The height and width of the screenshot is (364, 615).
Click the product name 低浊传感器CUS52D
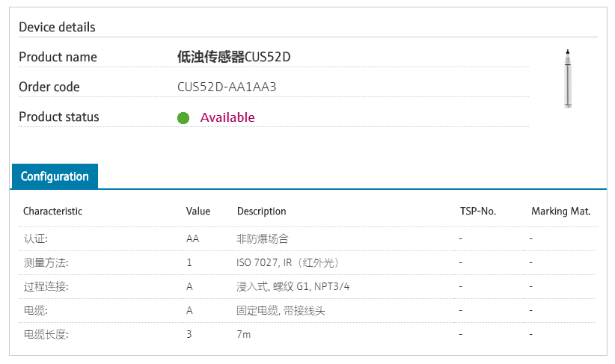tap(233, 57)
